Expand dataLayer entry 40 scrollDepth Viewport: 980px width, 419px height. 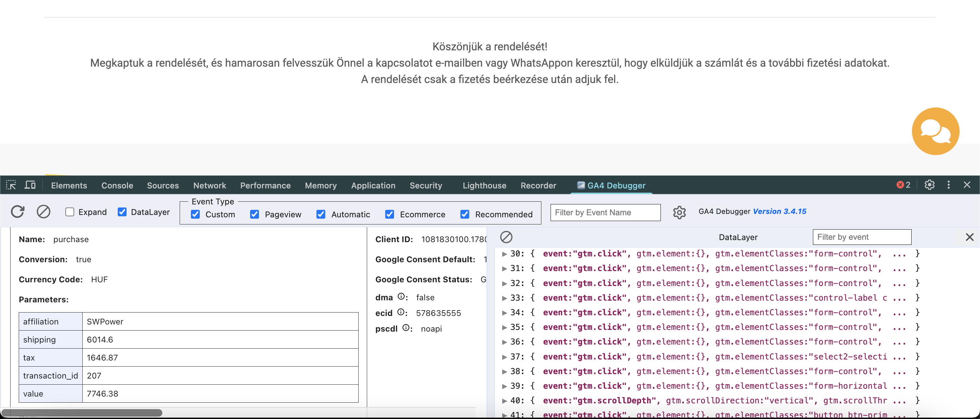[x=504, y=401]
